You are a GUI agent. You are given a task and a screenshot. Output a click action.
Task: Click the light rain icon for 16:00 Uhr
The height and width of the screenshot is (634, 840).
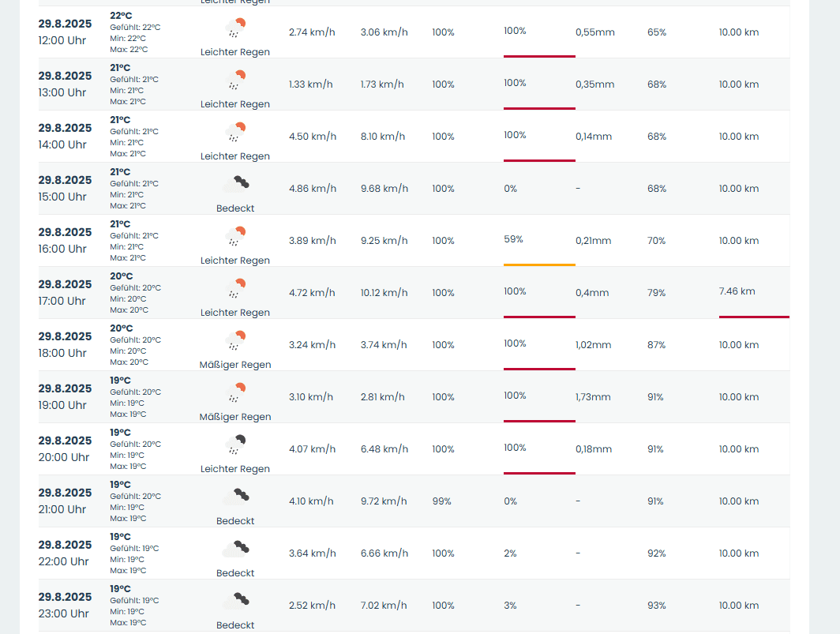coord(235,236)
